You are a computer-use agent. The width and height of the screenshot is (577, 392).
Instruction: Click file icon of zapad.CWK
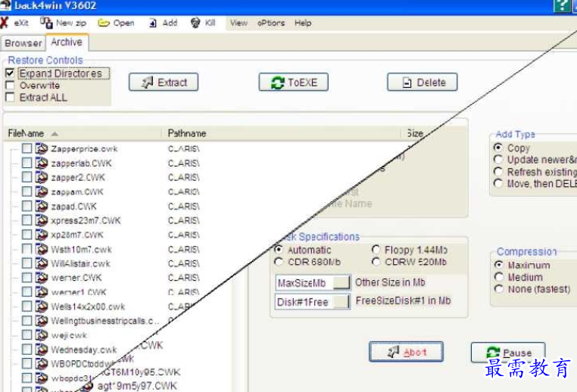[x=42, y=206]
